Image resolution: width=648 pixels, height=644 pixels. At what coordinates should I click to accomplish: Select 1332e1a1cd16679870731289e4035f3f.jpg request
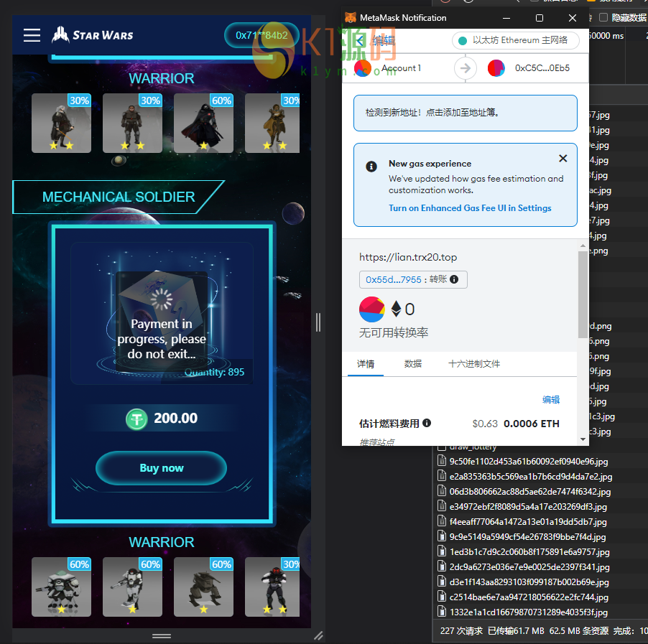(529, 612)
